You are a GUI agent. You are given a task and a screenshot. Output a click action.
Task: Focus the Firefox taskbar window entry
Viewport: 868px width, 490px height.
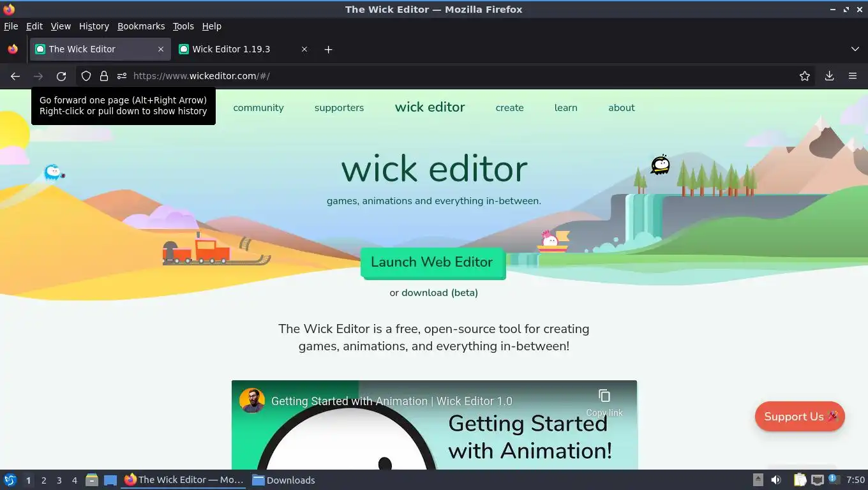coord(184,480)
